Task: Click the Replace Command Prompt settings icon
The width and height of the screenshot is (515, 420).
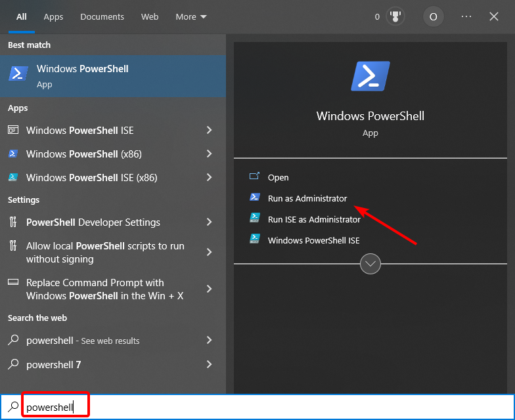Action: (x=13, y=282)
